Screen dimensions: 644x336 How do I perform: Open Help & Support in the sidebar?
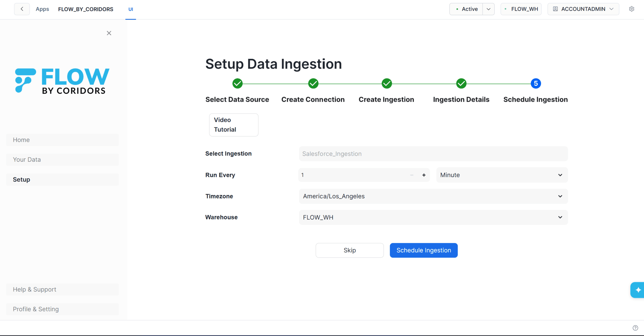coord(62,289)
